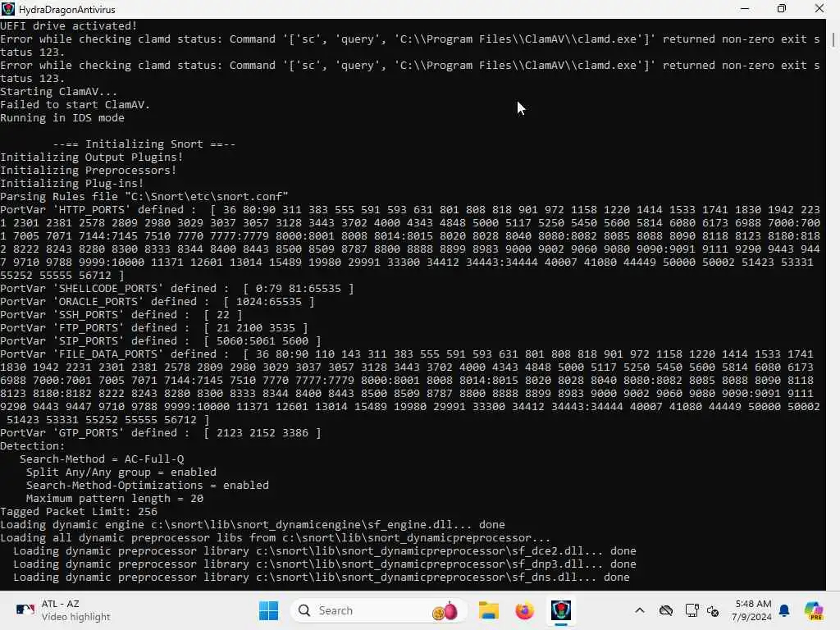Click the "Search-Method-Optimizations = enabled" line
This screenshot has height=630, width=840.
[148, 486]
